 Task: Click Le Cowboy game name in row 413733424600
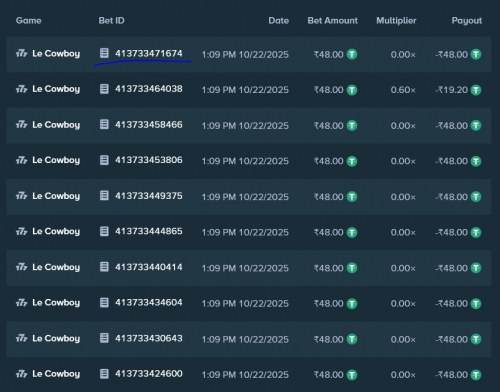coord(56,374)
